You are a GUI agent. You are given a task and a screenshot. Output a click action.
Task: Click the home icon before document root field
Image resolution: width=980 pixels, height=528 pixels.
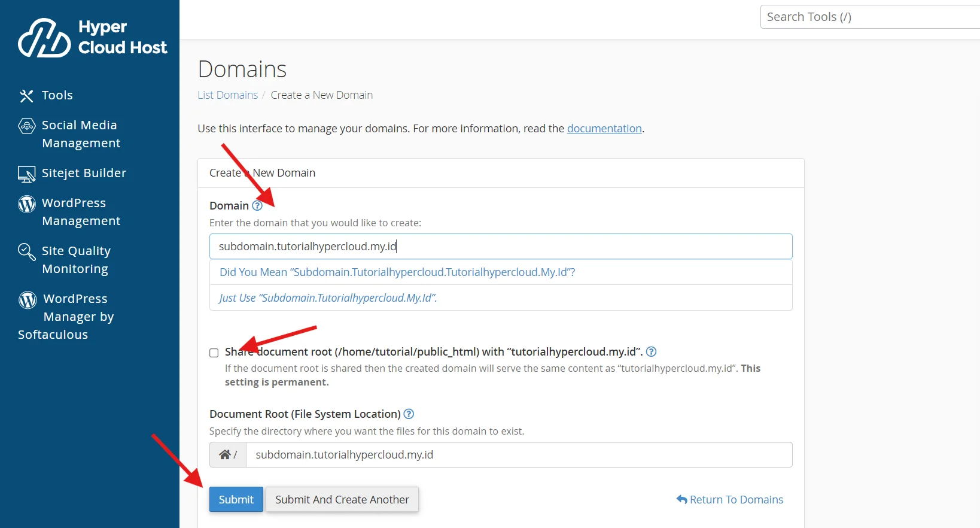pos(225,455)
